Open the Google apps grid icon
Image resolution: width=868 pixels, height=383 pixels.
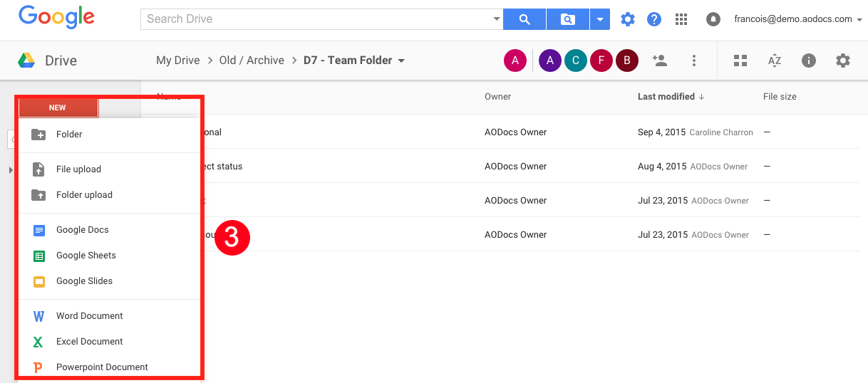pos(681,19)
